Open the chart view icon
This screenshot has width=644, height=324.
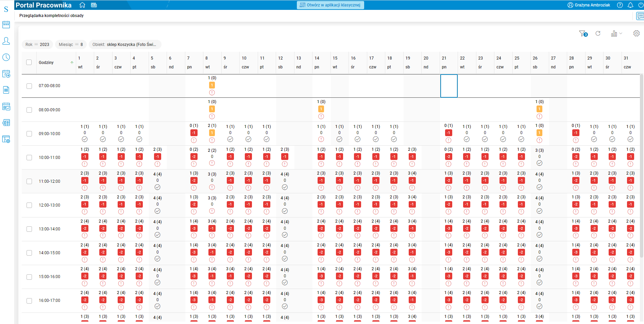(614, 33)
